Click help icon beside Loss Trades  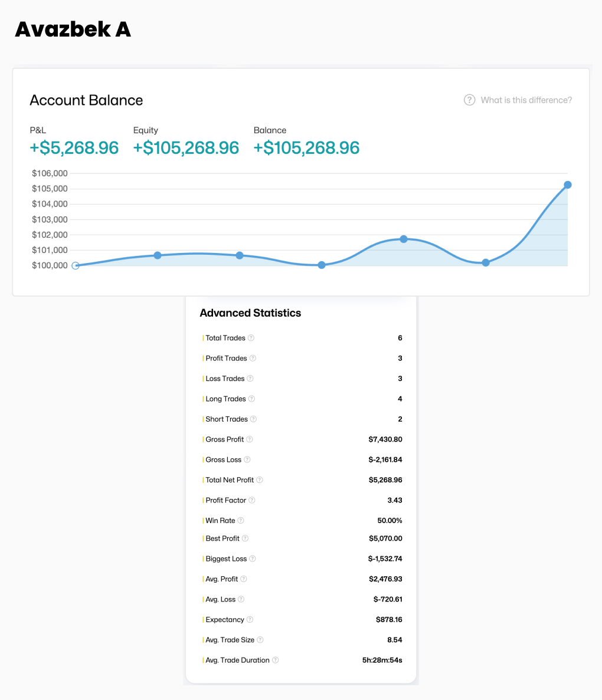pos(250,379)
